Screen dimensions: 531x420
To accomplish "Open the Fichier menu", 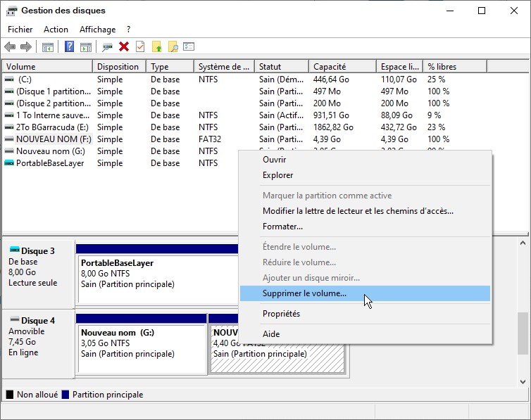I will coord(20,30).
